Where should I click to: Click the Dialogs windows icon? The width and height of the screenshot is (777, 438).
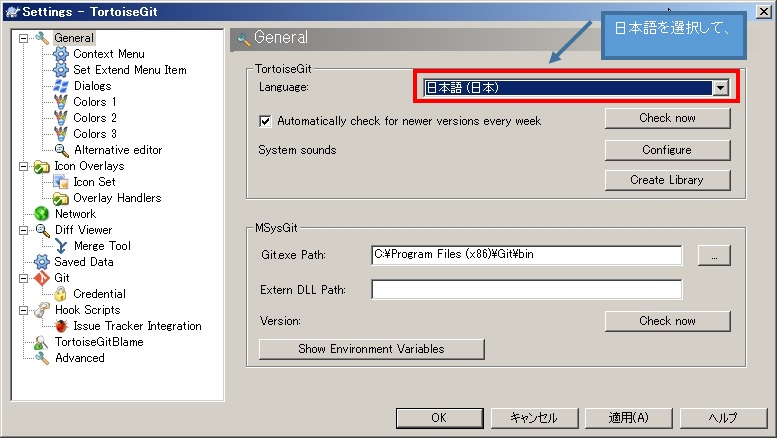coord(61,86)
